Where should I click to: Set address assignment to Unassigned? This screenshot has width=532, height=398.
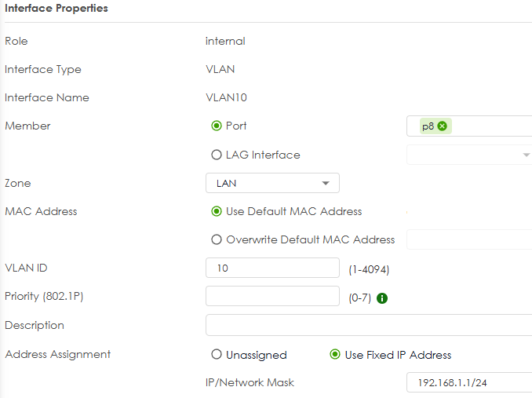(217, 355)
